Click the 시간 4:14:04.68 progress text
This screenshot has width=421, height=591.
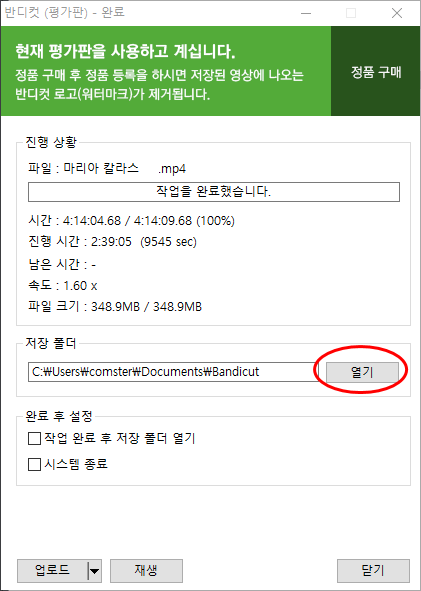point(132,220)
